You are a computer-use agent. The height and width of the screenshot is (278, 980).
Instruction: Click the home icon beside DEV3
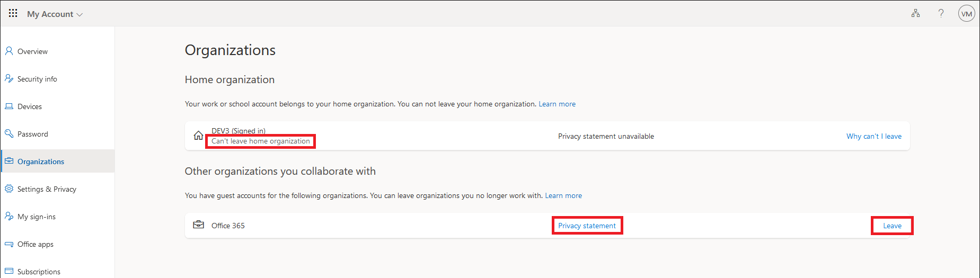coord(198,136)
